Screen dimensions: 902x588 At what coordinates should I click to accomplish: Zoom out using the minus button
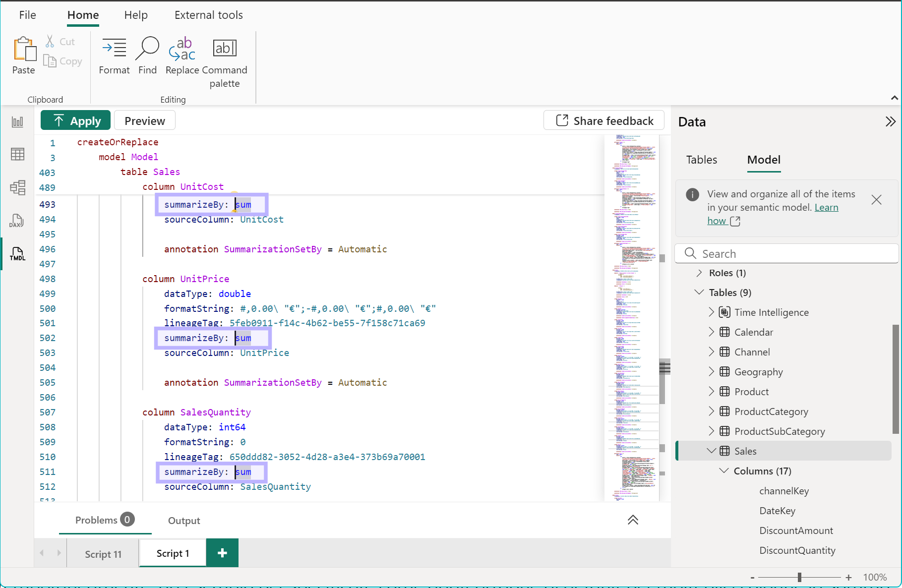tap(753, 578)
